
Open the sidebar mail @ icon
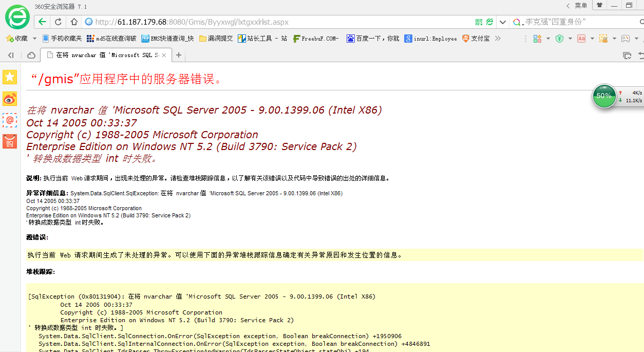10,120
